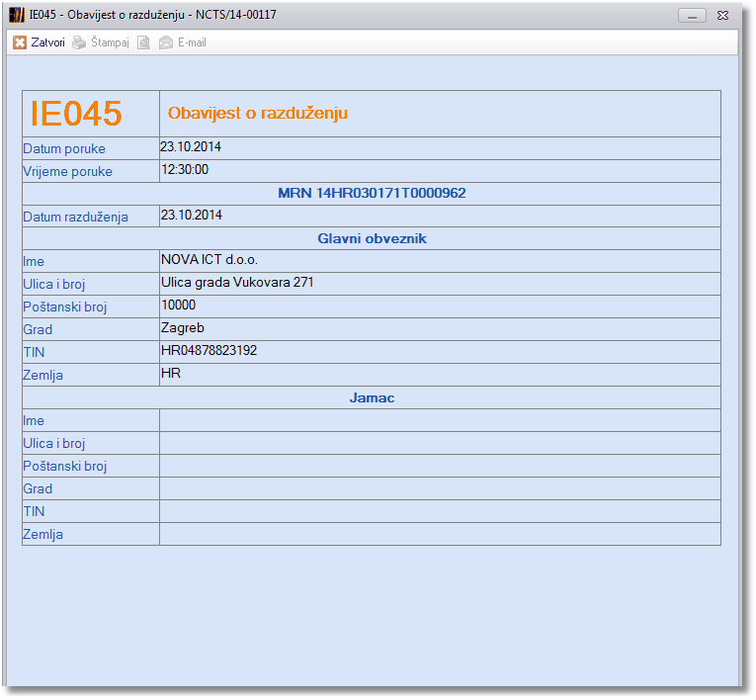Select the Obavijest o razduženju heading
The width and height of the screenshot is (756, 700).
click(x=258, y=113)
